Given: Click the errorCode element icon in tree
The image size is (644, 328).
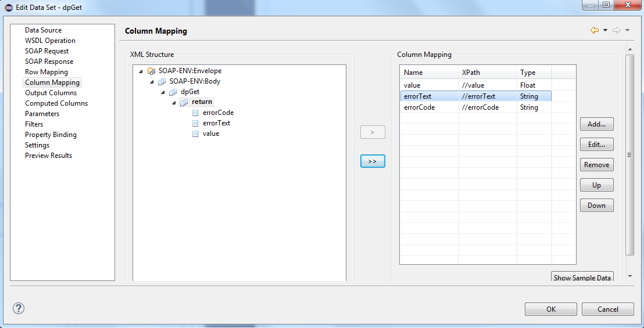Looking at the screenshot, I should coord(196,113).
